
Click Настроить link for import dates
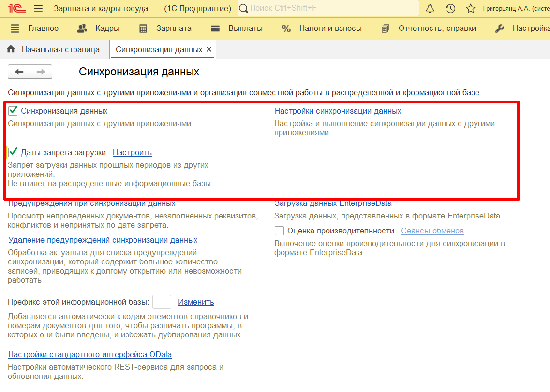click(x=132, y=152)
